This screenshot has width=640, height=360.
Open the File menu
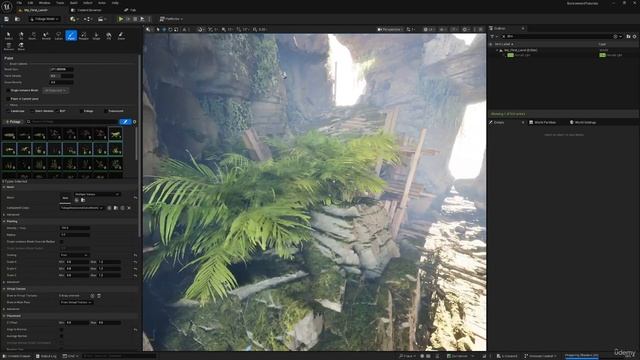click(19, 3)
